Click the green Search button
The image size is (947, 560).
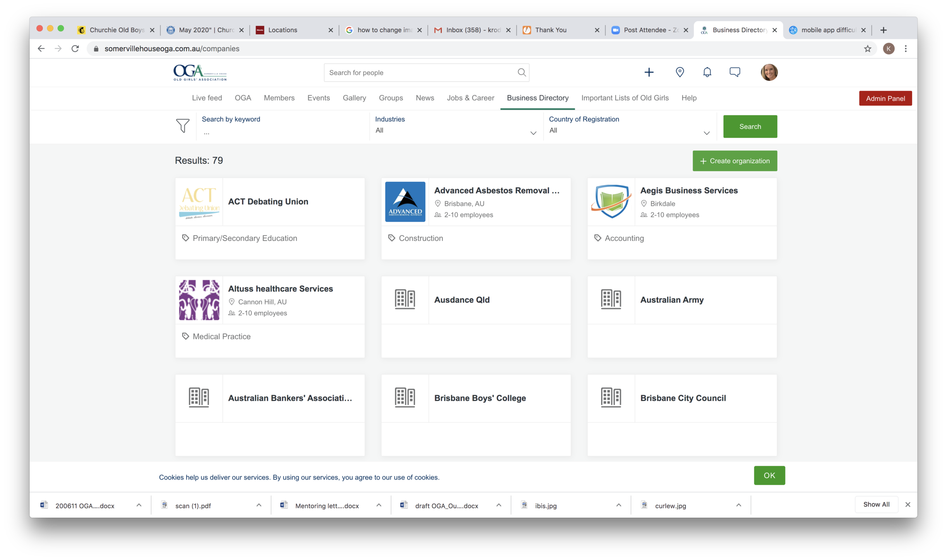click(750, 127)
